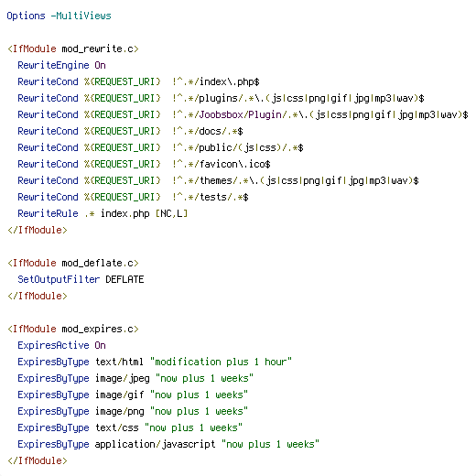Click the application/javascript expires type text
The image size is (476, 476).
pyautogui.click(x=156, y=444)
